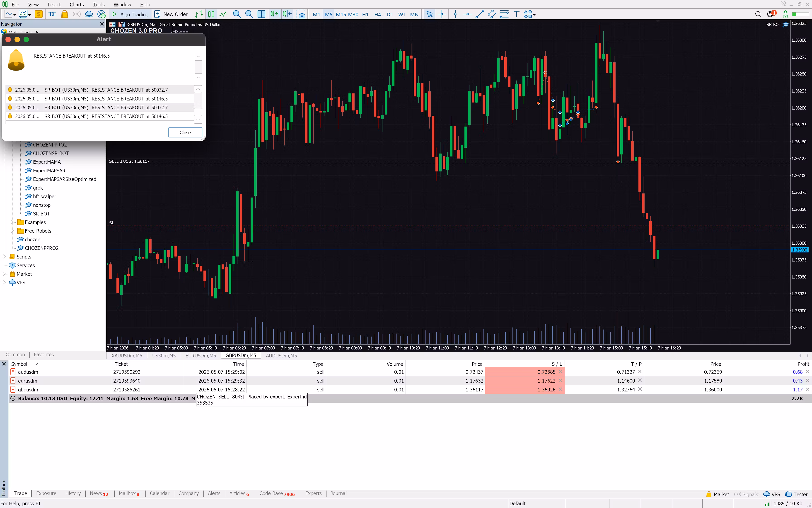The width and height of the screenshot is (812, 508).
Task: Expand the Scripts node in Navigator
Action: tap(5, 257)
